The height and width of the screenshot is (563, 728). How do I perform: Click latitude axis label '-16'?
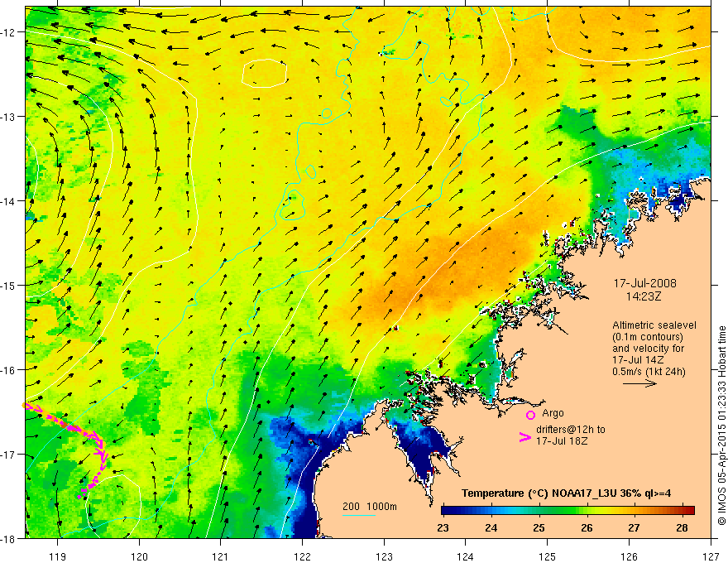(8, 370)
